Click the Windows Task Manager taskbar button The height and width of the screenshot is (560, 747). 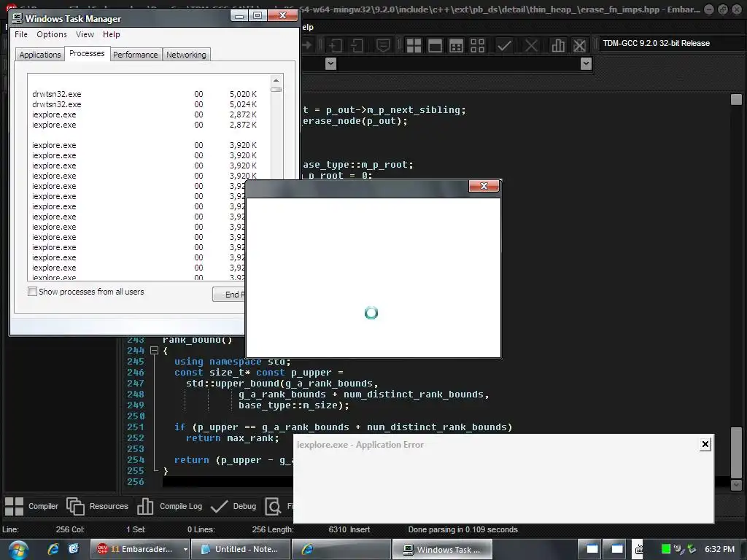pyautogui.click(x=442, y=550)
